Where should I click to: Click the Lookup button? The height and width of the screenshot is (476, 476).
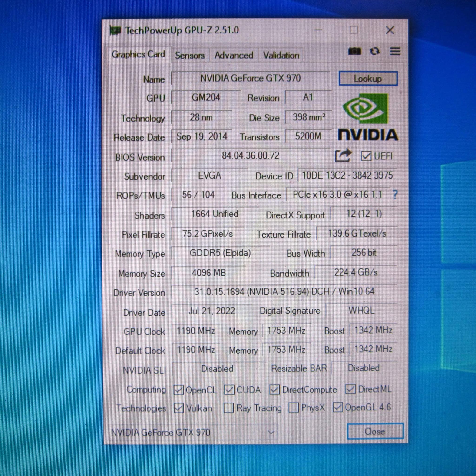click(368, 79)
